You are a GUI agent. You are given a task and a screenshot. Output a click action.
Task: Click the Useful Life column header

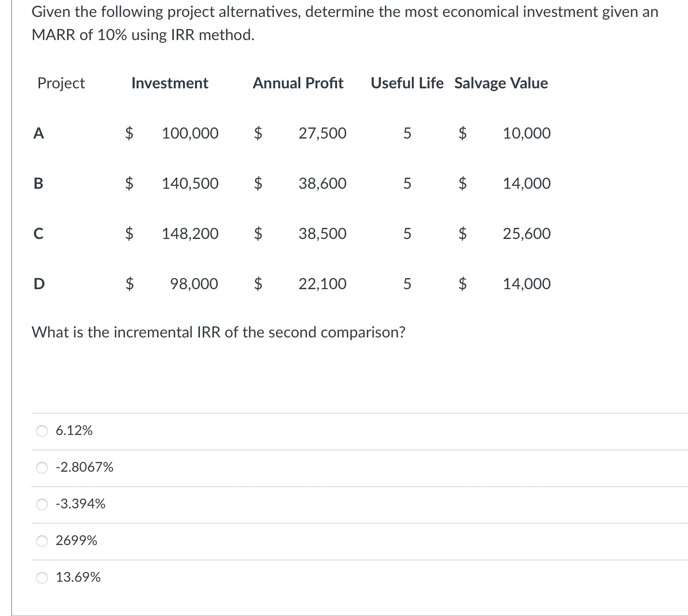(x=407, y=83)
